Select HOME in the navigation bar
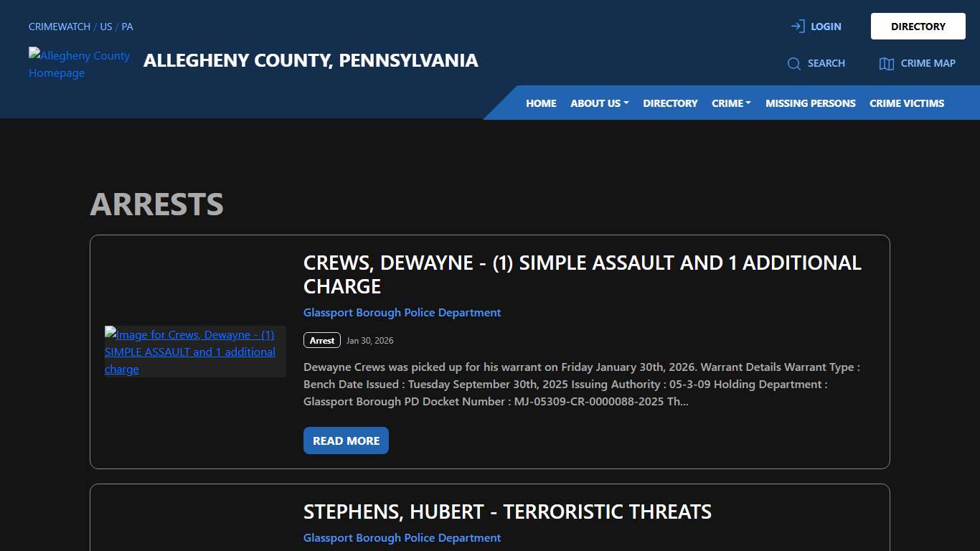The height and width of the screenshot is (551, 980). point(540,103)
